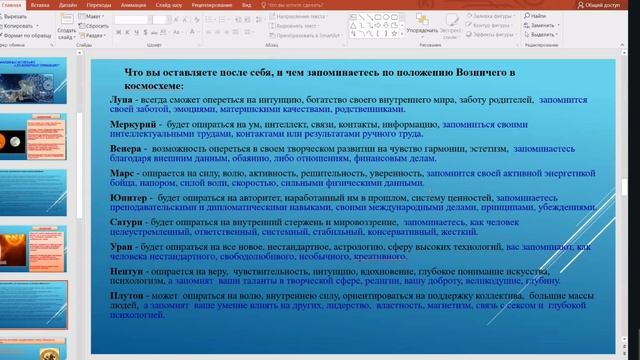Click the slide editor vertical scrollbar thumb
This screenshot has width=640, height=360.
click(x=624, y=187)
